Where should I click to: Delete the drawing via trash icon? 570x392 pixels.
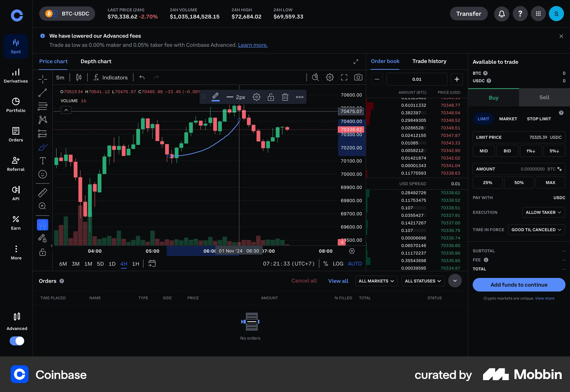coord(285,97)
